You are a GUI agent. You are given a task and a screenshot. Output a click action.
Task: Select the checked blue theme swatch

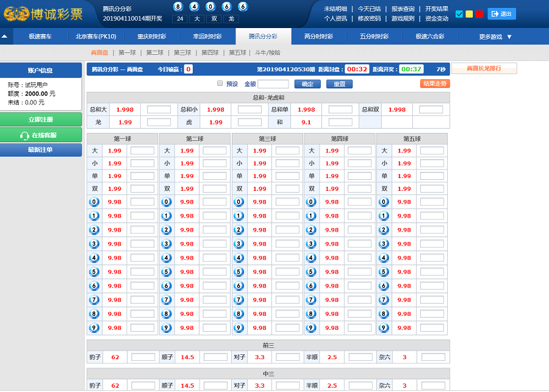tap(459, 14)
